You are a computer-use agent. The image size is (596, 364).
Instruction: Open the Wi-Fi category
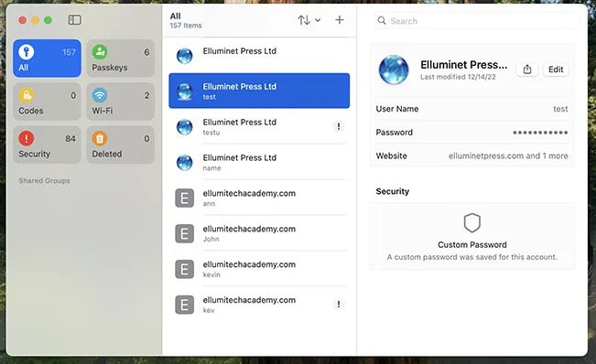pos(121,102)
